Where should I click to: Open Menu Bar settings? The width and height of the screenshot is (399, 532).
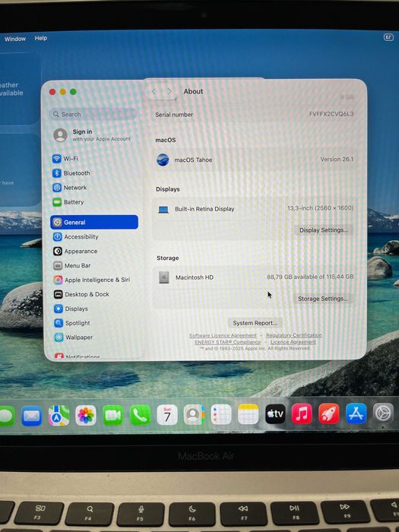click(72, 266)
